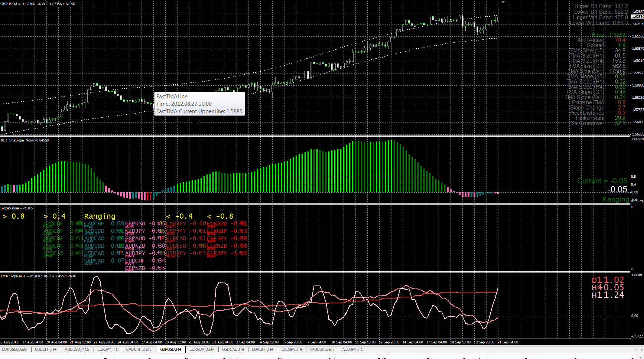Open the USDCHF,H4 chart tab
644x359 pixels.
tap(46, 349)
